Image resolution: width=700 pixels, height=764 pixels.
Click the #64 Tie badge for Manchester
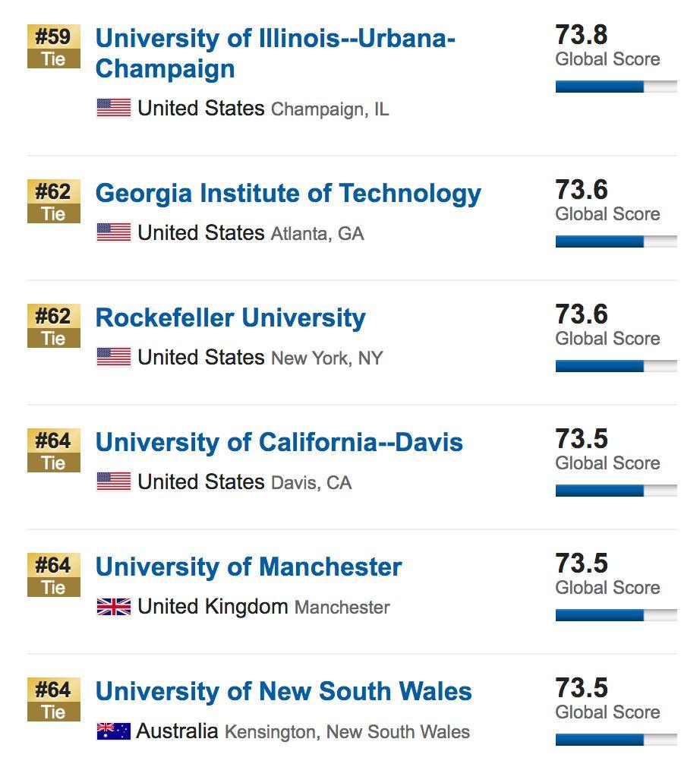[x=53, y=576]
